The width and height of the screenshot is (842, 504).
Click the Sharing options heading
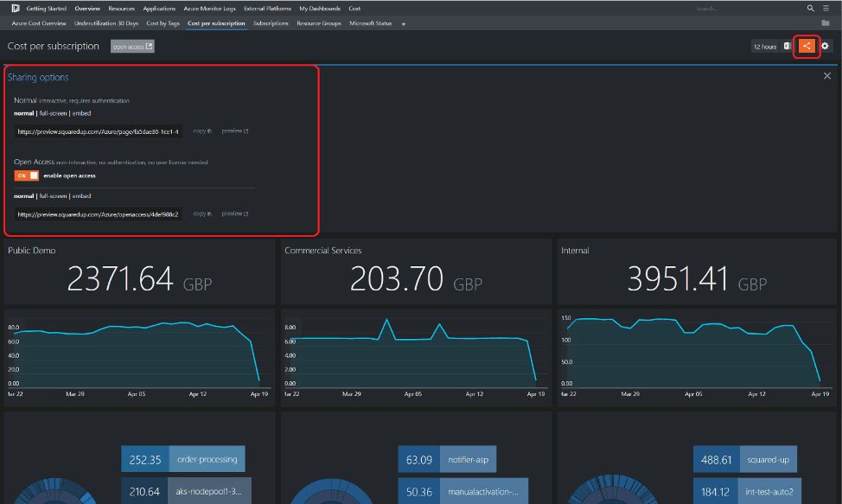pyautogui.click(x=38, y=77)
